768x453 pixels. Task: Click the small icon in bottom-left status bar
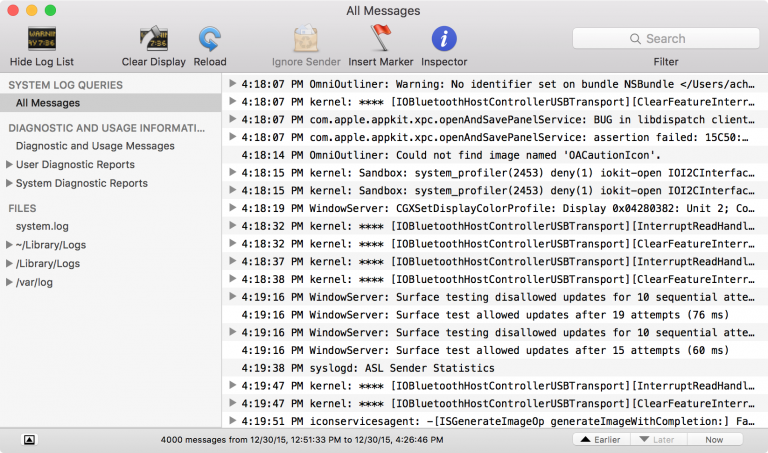pos(29,439)
